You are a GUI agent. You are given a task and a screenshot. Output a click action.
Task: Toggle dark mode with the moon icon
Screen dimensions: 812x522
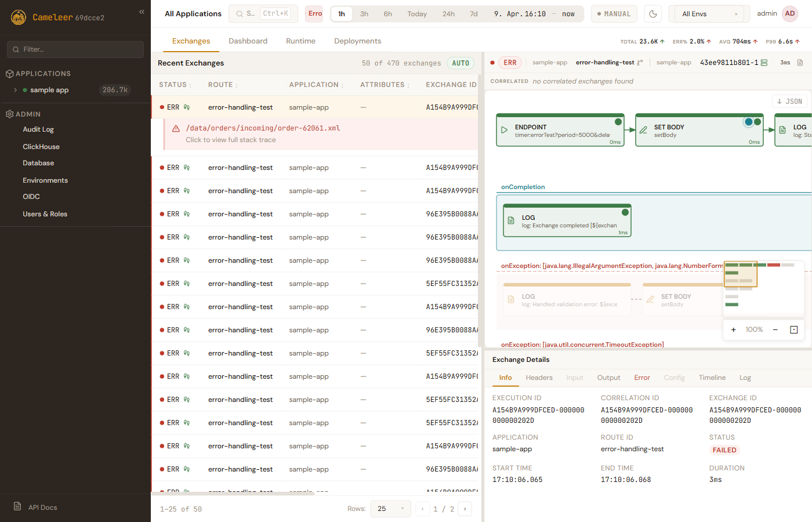tap(653, 14)
